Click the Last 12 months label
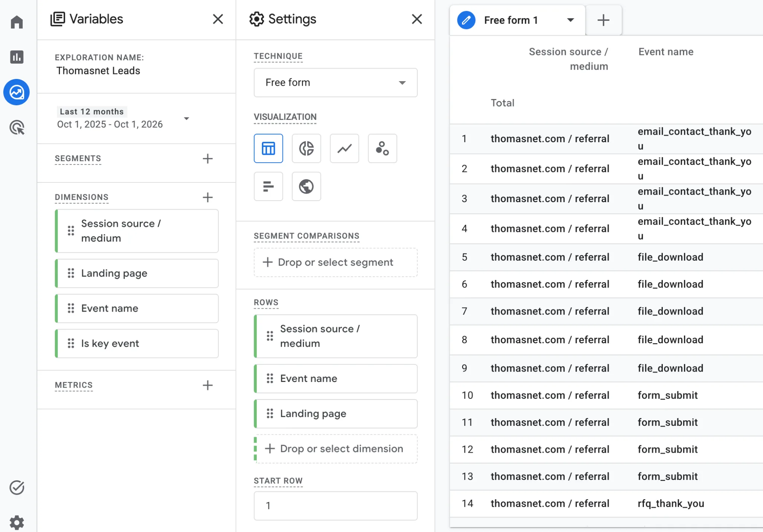The image size is (763, 532). pos(92,112)
